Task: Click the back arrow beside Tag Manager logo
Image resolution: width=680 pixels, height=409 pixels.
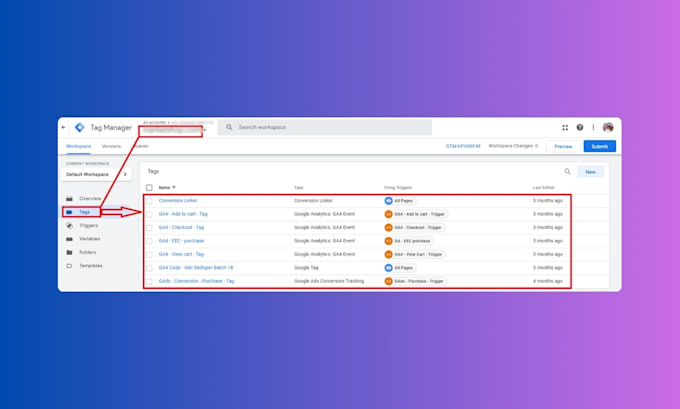Action: click(x=64, y=128)
